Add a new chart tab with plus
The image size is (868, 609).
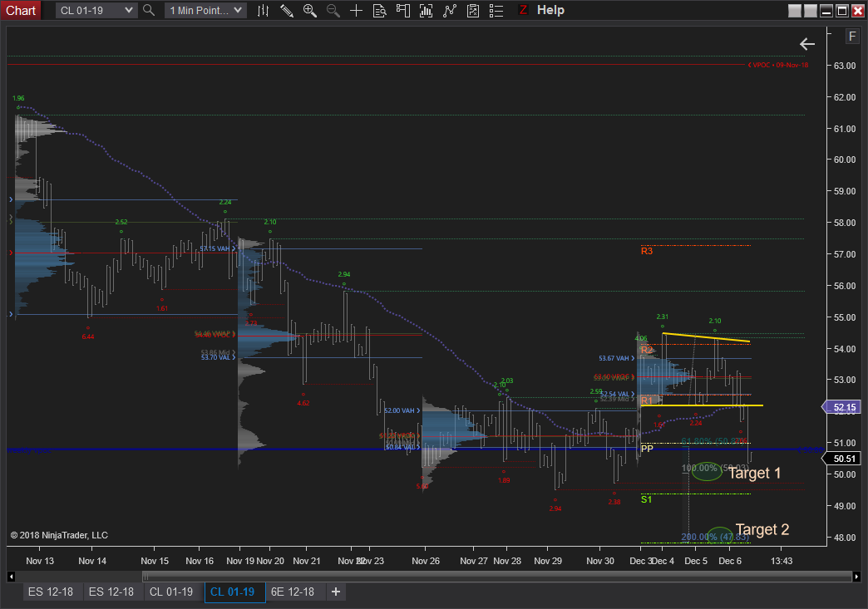point(335,592)
